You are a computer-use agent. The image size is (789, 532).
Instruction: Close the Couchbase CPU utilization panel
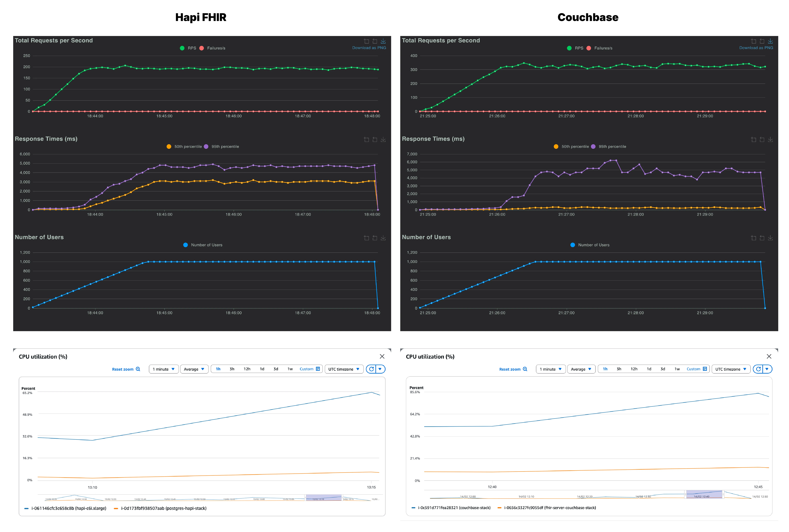click(x=769, y=356)
